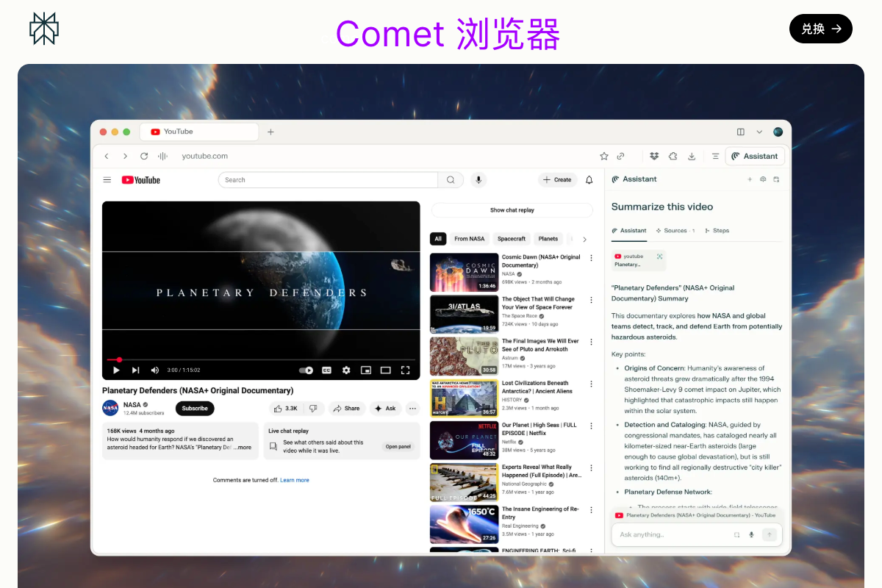Open the YouTube hamburger menu
Image resolution: width=882 pixels, height=588 pixels.
pyautogui.click(x=107, y=179)
